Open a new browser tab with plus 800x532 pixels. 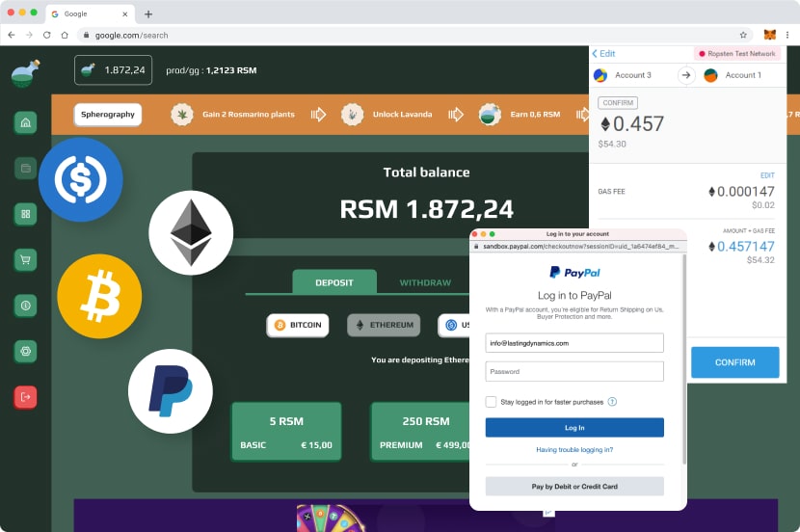click(148, 13)
